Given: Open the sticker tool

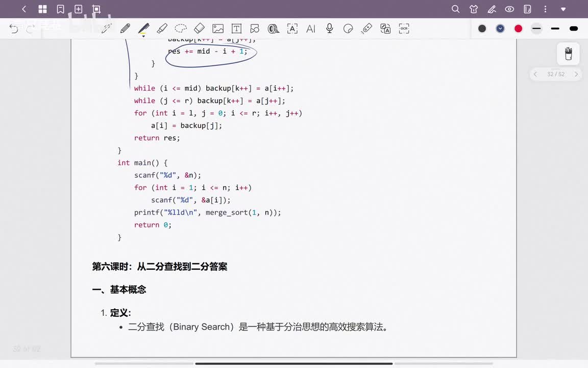Looking at the screenshot, I should pos(348,29).
